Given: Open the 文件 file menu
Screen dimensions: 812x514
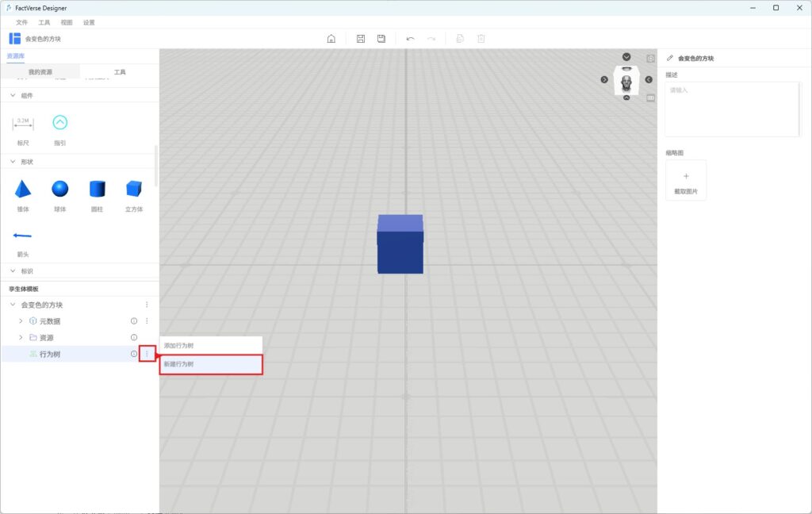Looking at the screenshot, I should tap(21, 22).
